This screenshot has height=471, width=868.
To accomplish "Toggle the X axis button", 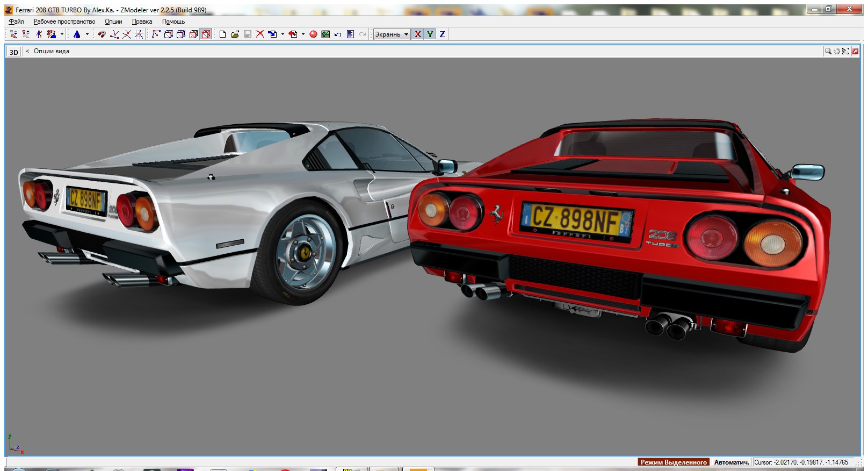I will point(417,34).
